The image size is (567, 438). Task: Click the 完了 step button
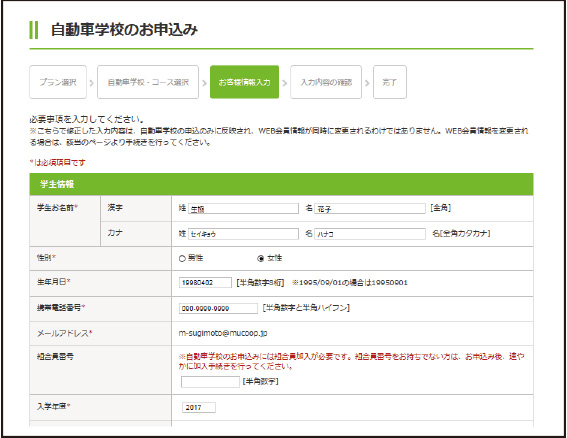pyautogui.click(x=390, y=82)
